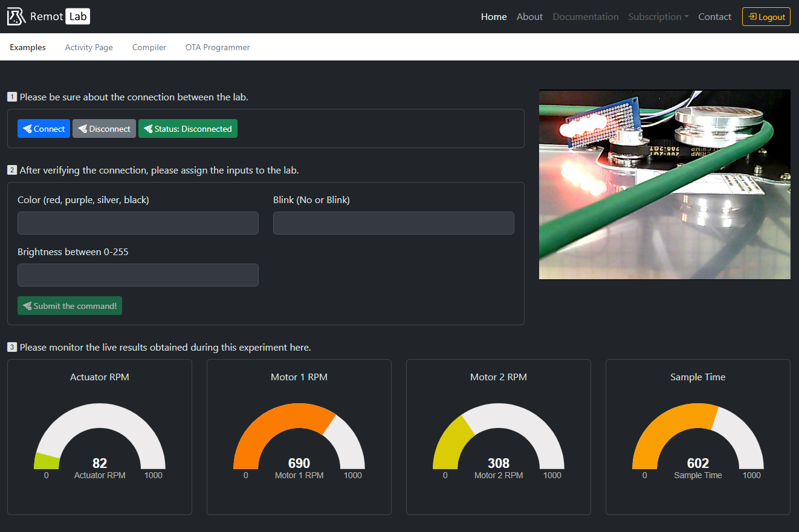Click the paper plane icon on Connect
Image resolution: width=799 pixels, height=532 pixels.
(27, 129)
